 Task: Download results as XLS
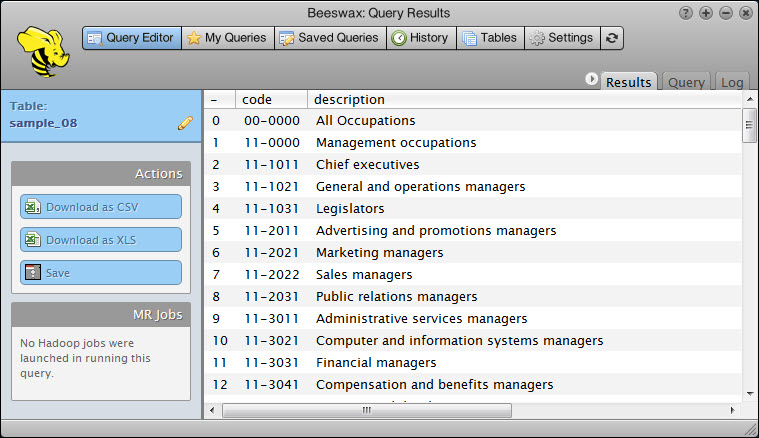(100, 240)
